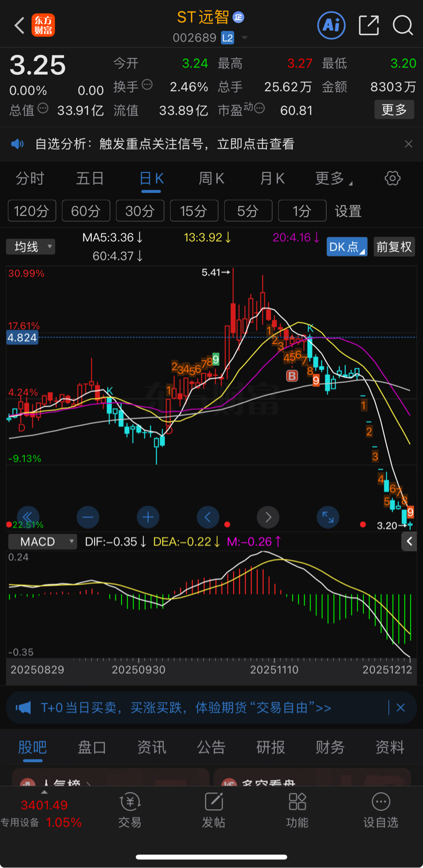The width and height of the screenshot is (423, 868).
Task: Tap the T+0 futures ad megaphone icon
Action: (23, 708)
